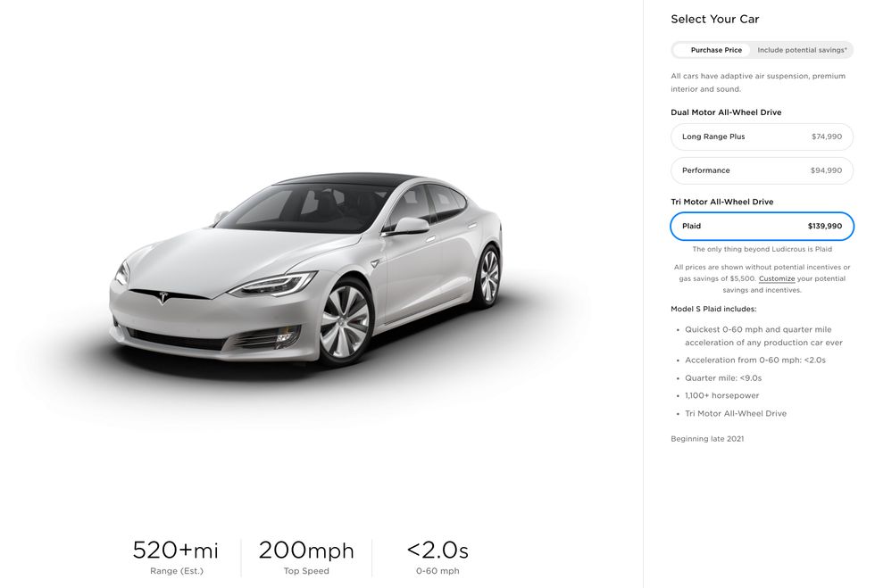Click the 520+mi estimated range stat
This screenshot has height=588, width=875.
tap(175, 551)
